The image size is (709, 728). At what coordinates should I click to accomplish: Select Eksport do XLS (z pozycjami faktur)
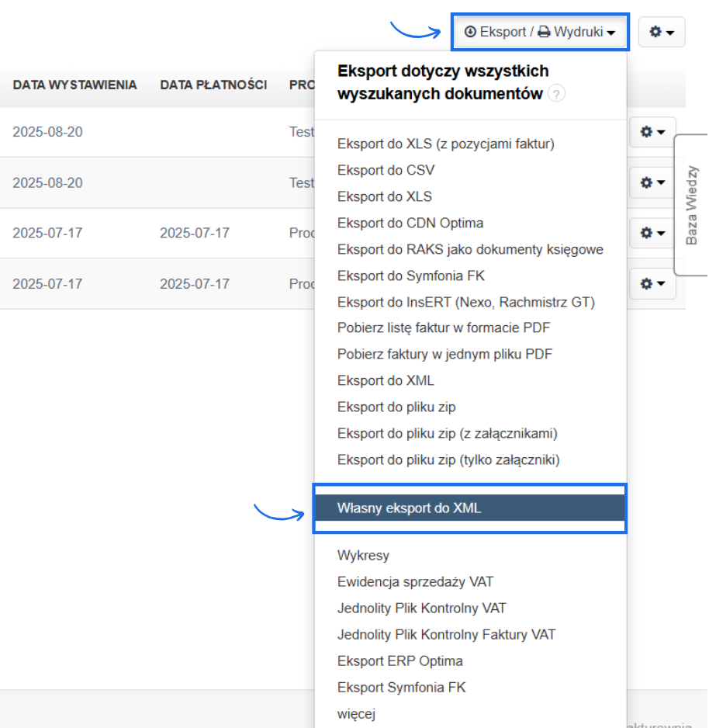(445, 144)
